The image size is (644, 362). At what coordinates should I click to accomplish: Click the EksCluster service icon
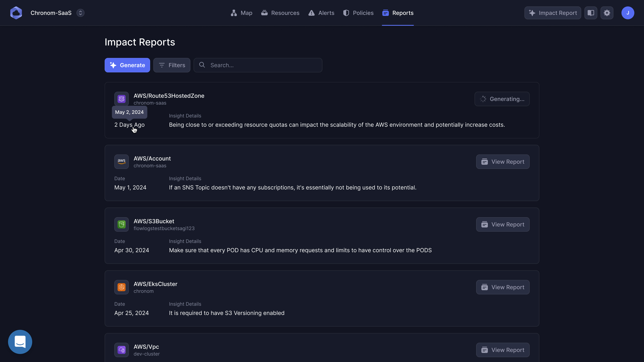[122, 287]
